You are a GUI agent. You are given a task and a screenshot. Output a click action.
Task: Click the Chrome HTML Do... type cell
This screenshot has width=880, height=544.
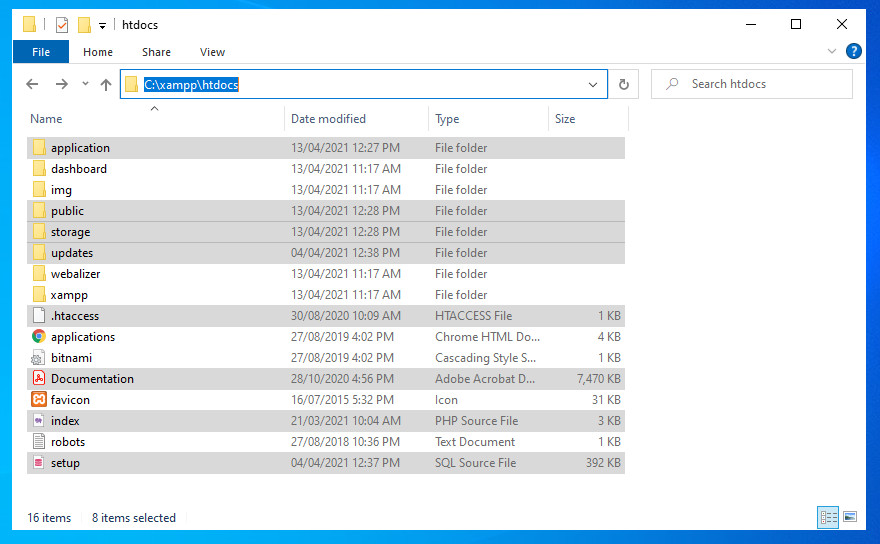tap(487, 336)
